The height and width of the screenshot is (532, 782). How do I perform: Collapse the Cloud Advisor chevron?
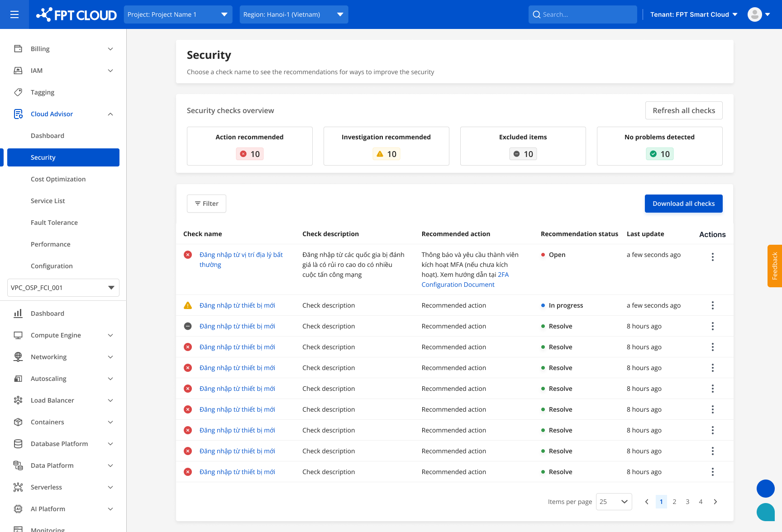pos(110,114)
